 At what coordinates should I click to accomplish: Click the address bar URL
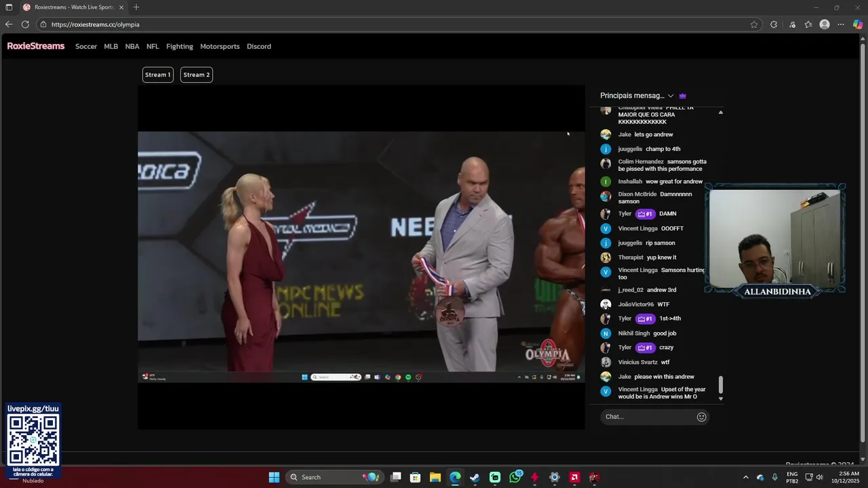(96, 24)
